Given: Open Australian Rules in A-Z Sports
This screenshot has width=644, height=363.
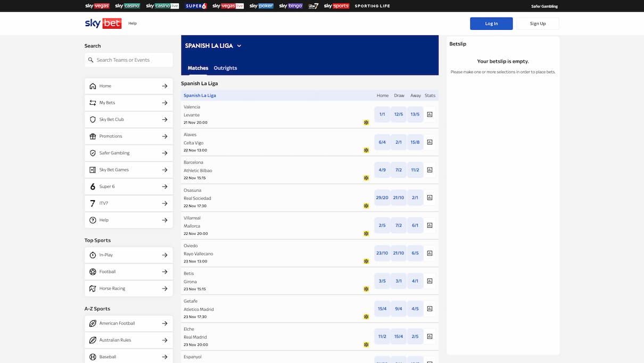Looking at the screenshot, I should 129,340.
